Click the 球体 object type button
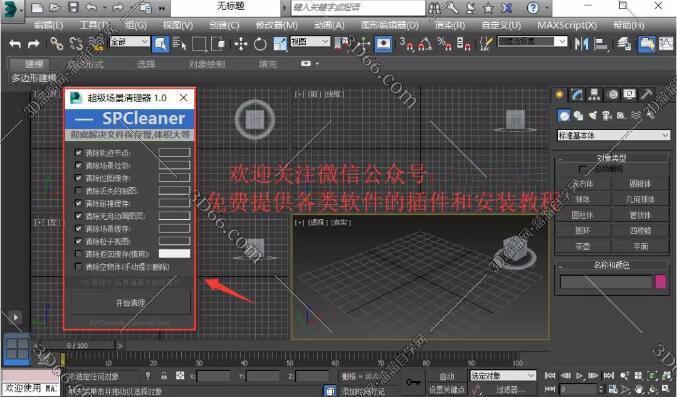677x397 pixels. point(582,200)
